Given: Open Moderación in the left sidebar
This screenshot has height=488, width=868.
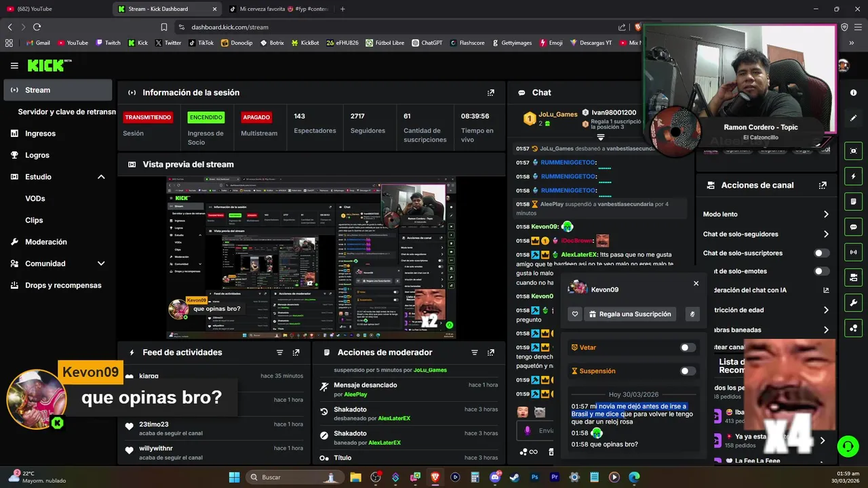Looking at the screenshot, I should (x=58, y=242).
